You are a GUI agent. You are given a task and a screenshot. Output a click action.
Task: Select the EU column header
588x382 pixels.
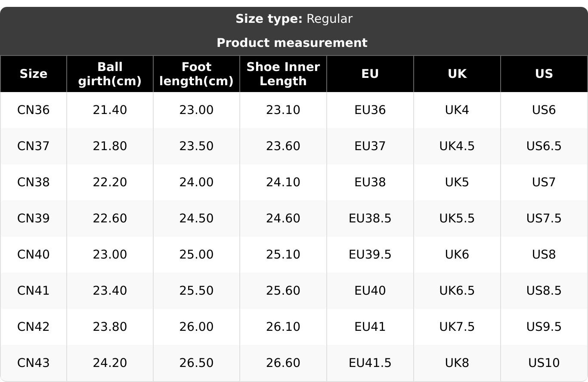click(x=370, y=74)
